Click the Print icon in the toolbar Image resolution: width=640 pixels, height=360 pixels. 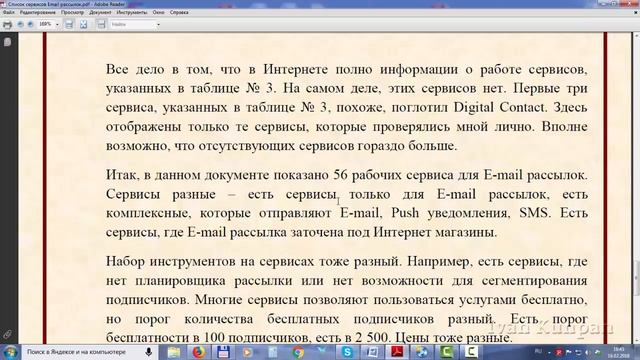(7, 25)
